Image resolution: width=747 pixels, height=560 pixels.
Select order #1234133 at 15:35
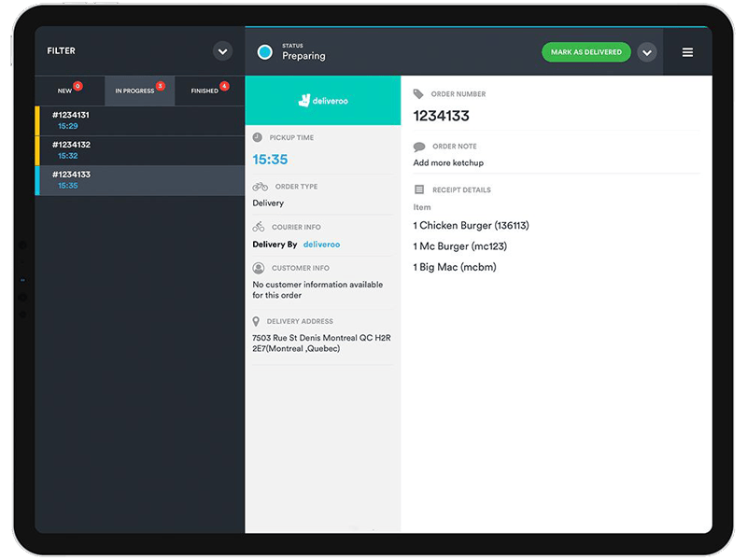[140, 180]
